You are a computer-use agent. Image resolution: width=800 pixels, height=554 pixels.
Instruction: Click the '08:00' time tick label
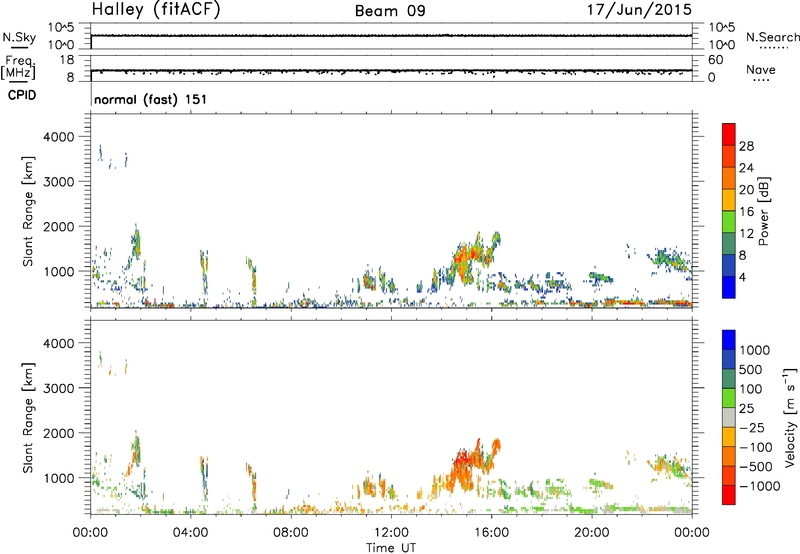click(x=291, y=533)
